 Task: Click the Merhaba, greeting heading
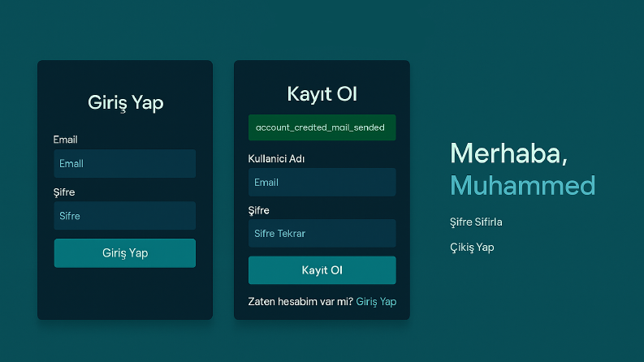pos(509,153)
